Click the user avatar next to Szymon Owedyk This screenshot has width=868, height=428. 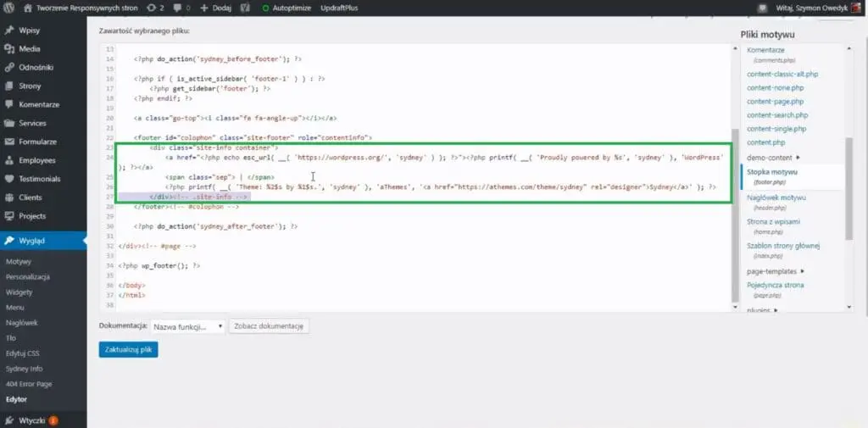(856, 8)
